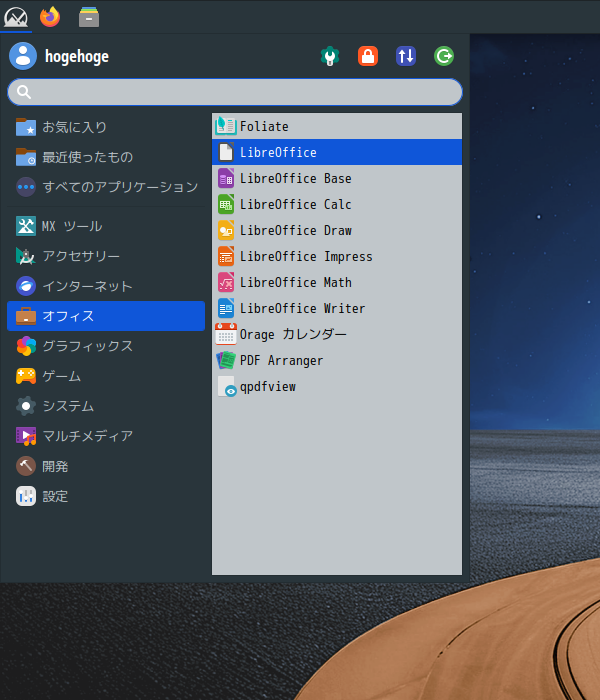Click the orange lock screen icon
600x700 pixels.
point(368,56)
